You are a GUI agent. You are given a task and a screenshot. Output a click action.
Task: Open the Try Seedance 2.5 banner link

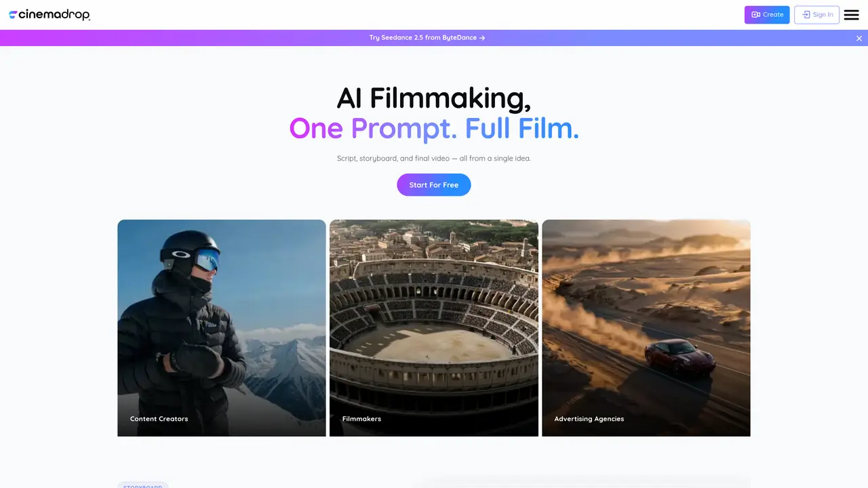427,38
